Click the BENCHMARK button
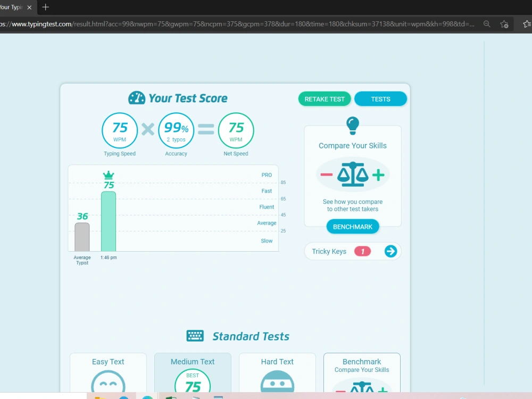 (x=353, y=227)
